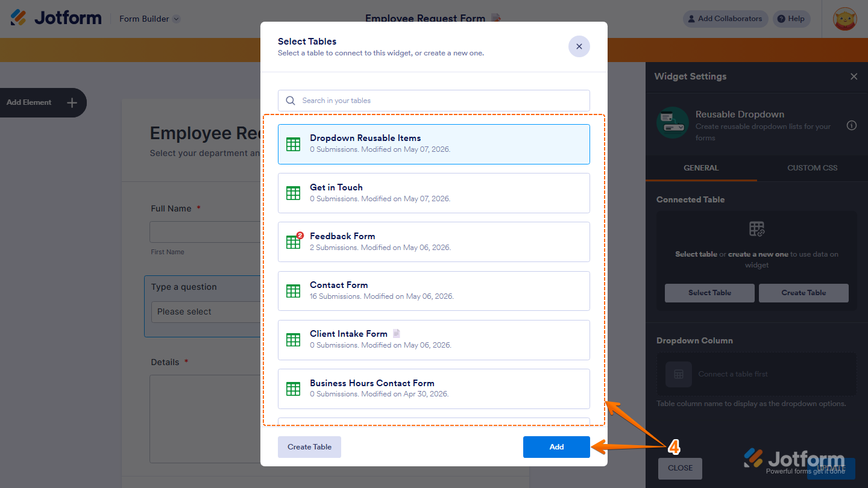Click the Business Hours Contact Form spreadsheet icon
Viewport: 868px width, 488px height.
click(293, 389)
